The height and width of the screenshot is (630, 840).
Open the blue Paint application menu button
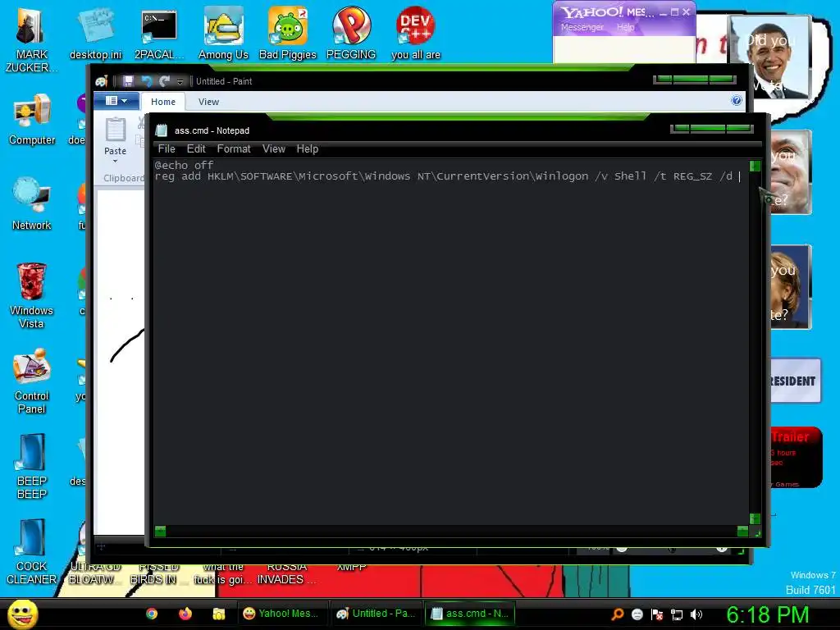point(116,101)
